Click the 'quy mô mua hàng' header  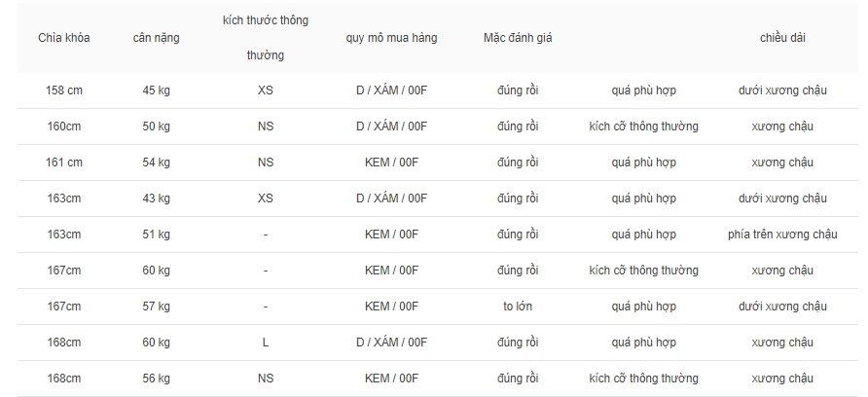click(391, 38)
